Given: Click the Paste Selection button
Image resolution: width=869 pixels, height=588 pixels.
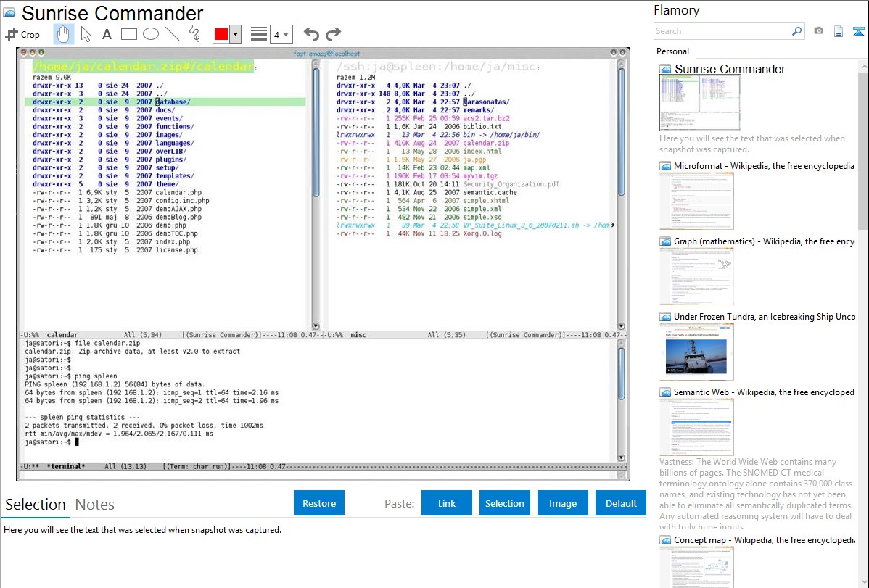Looking at the screenshot, I should point(504,503).
